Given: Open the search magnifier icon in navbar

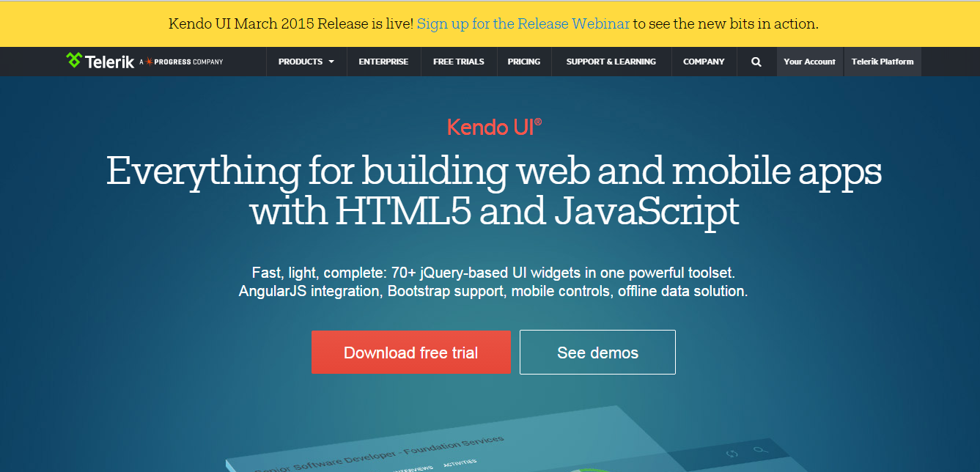Looking at the screenshot, I should (x=756, y=62).
